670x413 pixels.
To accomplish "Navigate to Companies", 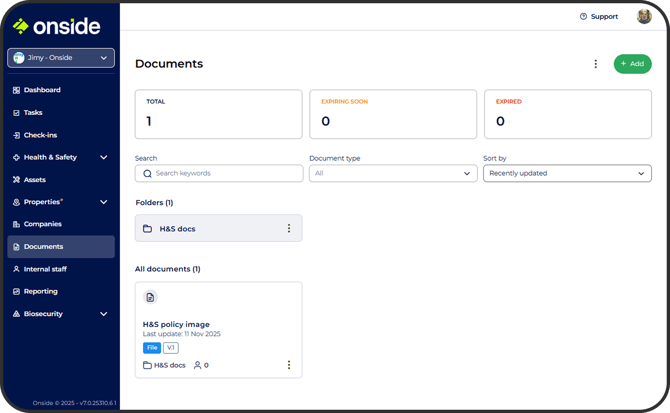I will click(x=43, y=224).
